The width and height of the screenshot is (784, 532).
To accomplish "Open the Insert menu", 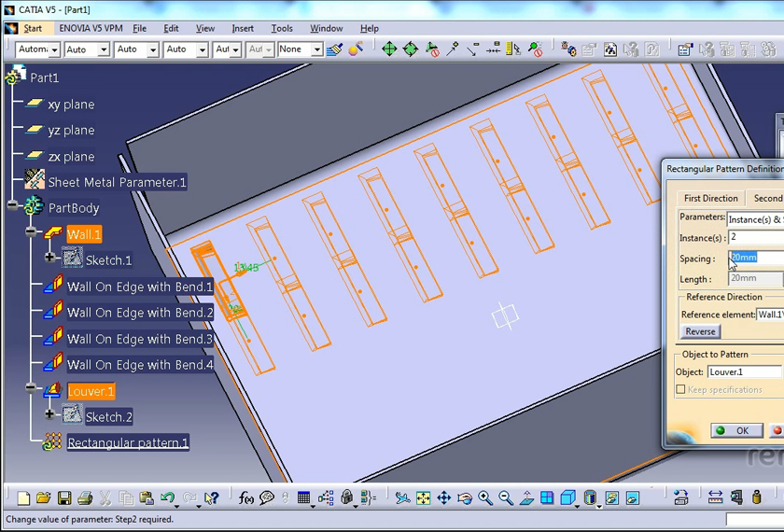I will (243, 28).
